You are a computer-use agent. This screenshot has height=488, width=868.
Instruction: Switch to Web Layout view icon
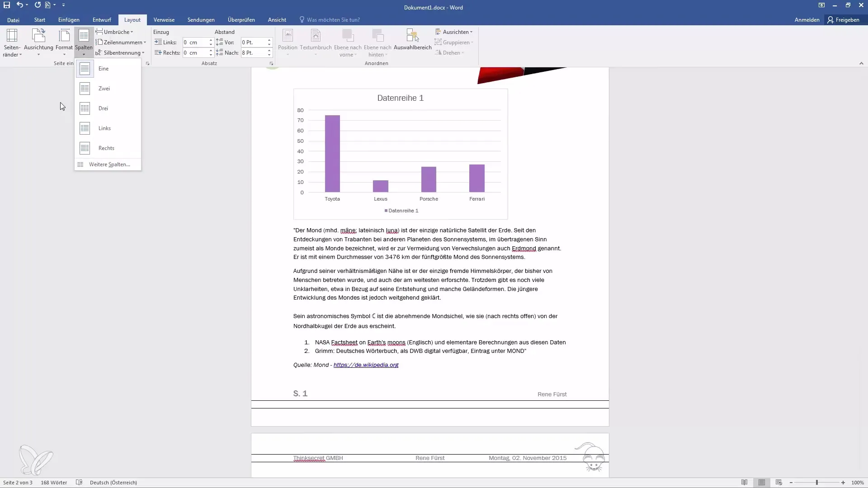[779, 483]
